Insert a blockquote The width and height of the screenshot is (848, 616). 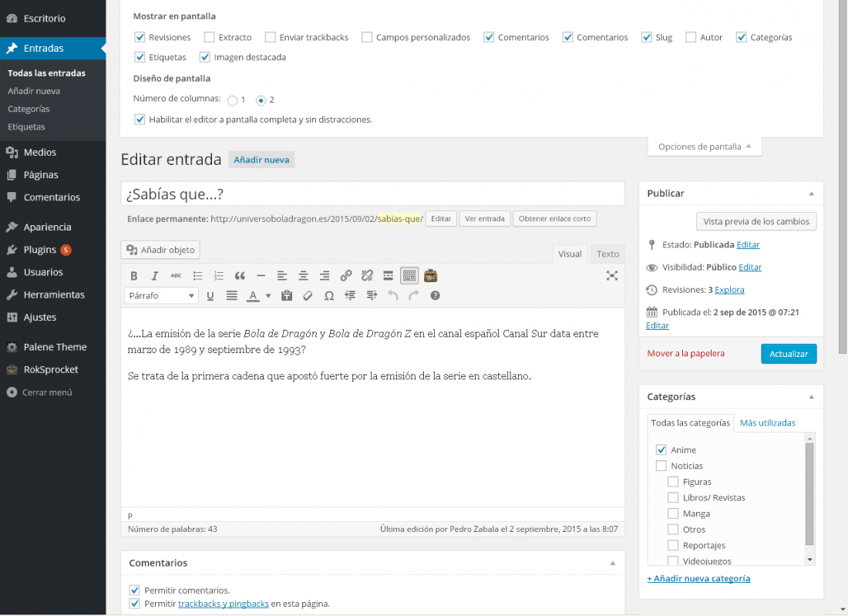pyautogui.click(x=240, y=276)
